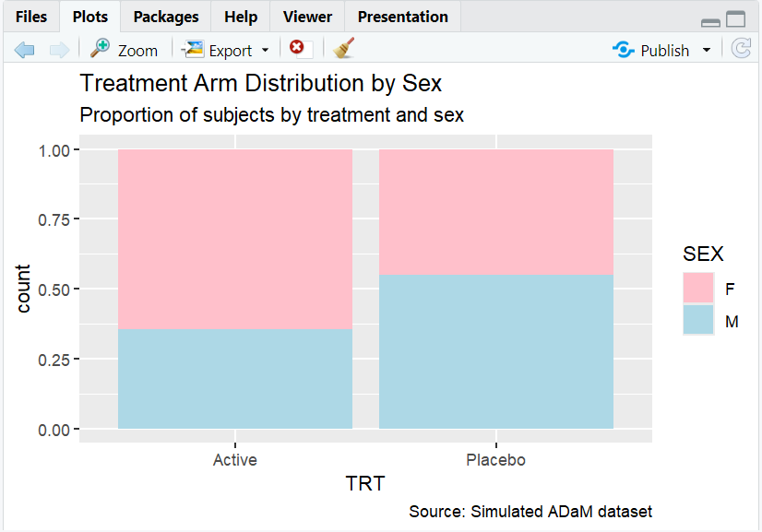Open the Export options via its chevron
This screenshot has width=762, height=532.
coord(264,51)
